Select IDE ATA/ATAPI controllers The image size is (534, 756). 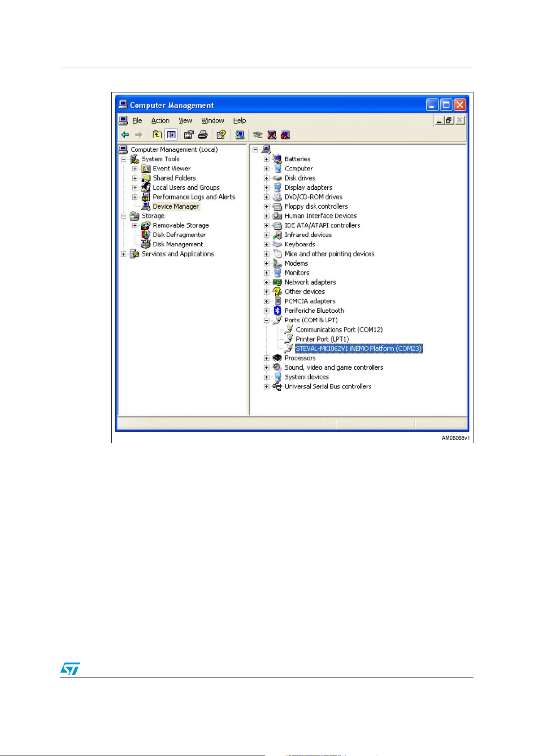point(322,226)
